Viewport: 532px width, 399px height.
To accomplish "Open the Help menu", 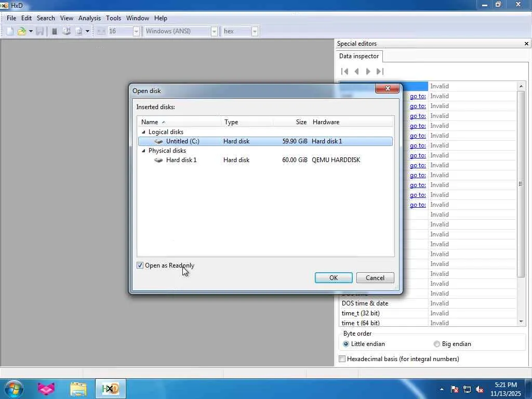I will click(161, 18).
